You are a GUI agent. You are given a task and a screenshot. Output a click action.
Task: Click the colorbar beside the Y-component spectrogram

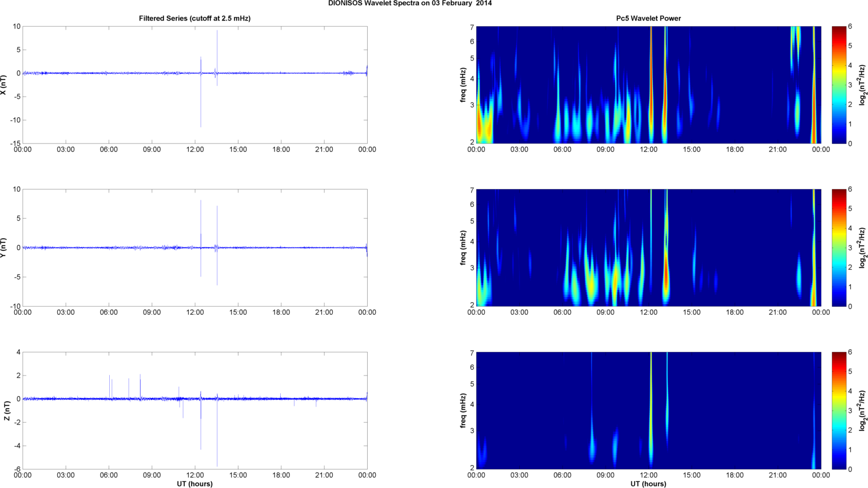point(838,247)
